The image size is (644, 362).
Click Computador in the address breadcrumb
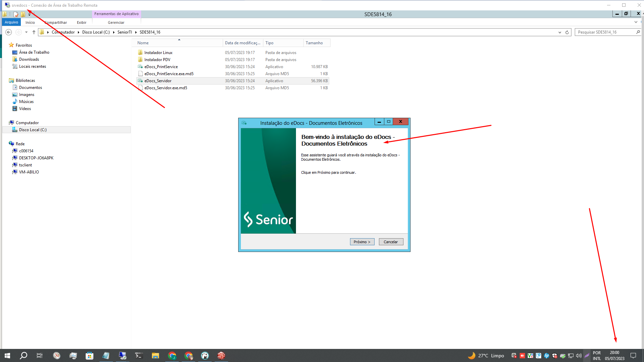point(63,32)
